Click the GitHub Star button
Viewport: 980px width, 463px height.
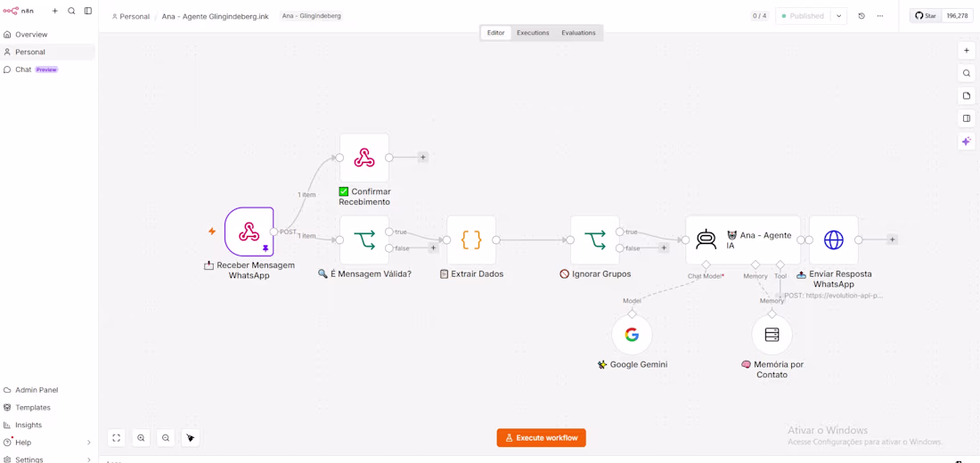coord(926,16)
